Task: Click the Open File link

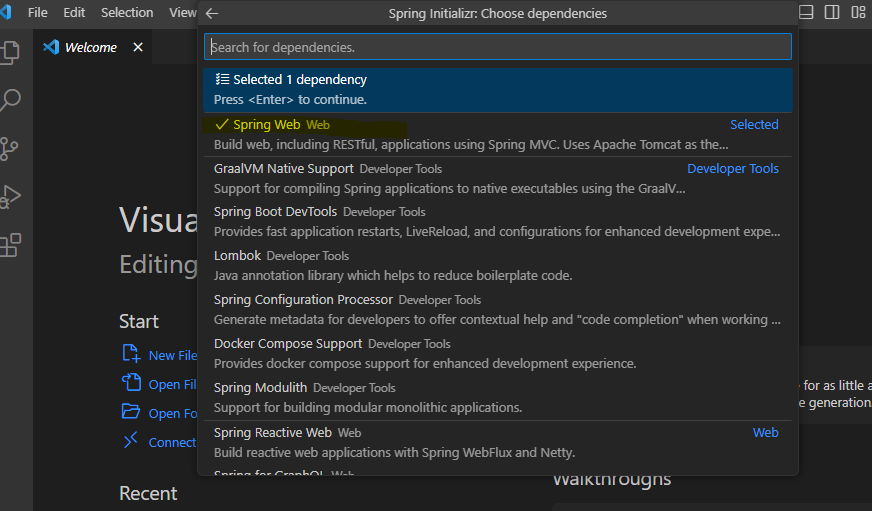Action: tap(173, 384)
